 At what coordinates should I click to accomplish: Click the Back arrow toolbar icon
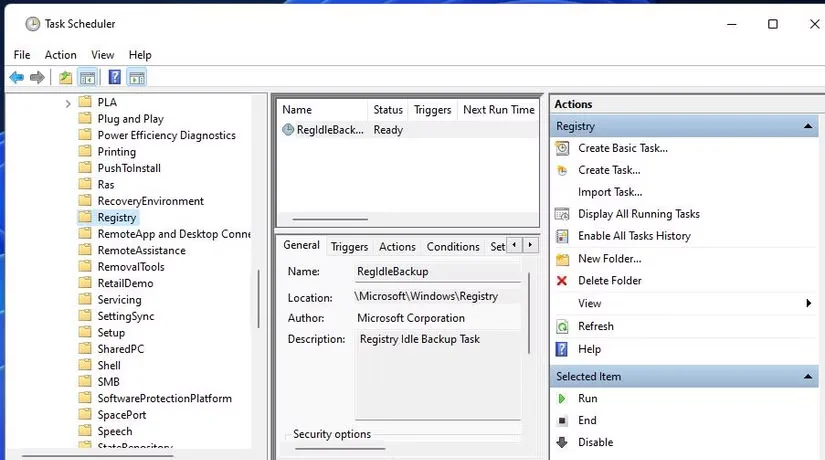tap(16, 78)
